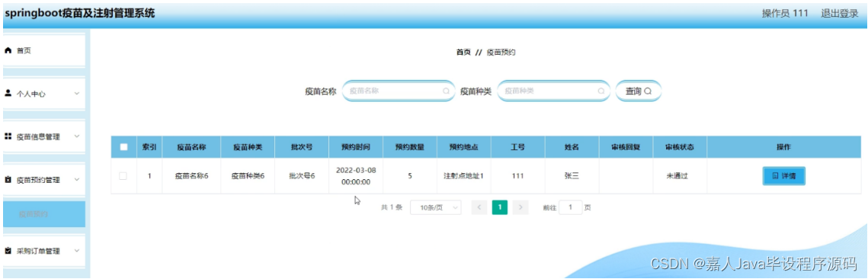The image size is (868, 279).
Task: Focus the 疫苗种类 search input
Action: point(553,91)
